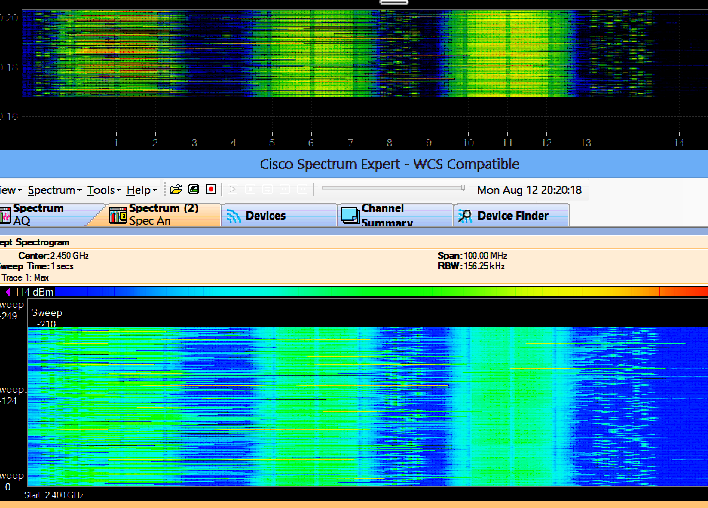Image resolution: width=708 pixels, height=508 pixels.
Task: Click the green save capture icon
Action: pos(193,189)
